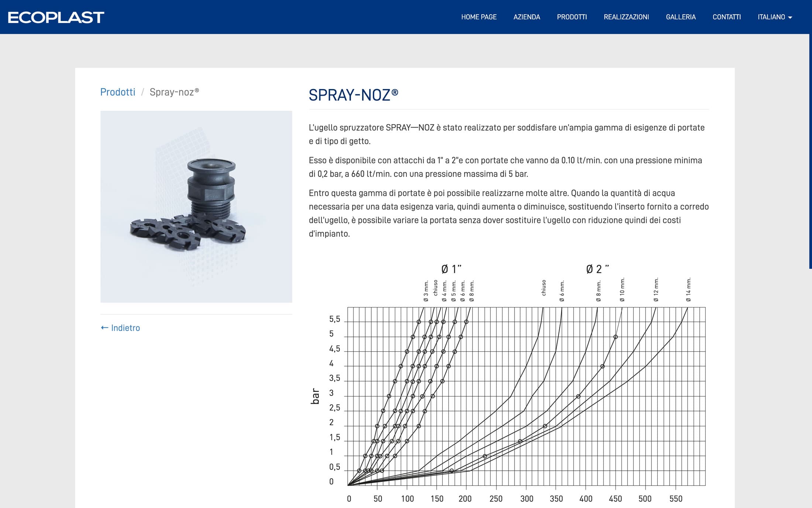Click the pressure/flow chart image
The height and width of the screenshot is (508, 812).
coord(509,384)
